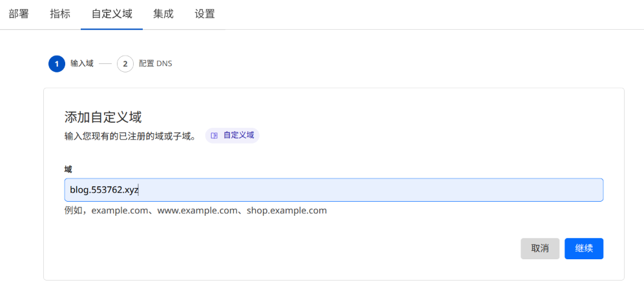Click the shop.example.com hint text
This screenshot has width=644, height=289.
point(287,211)
